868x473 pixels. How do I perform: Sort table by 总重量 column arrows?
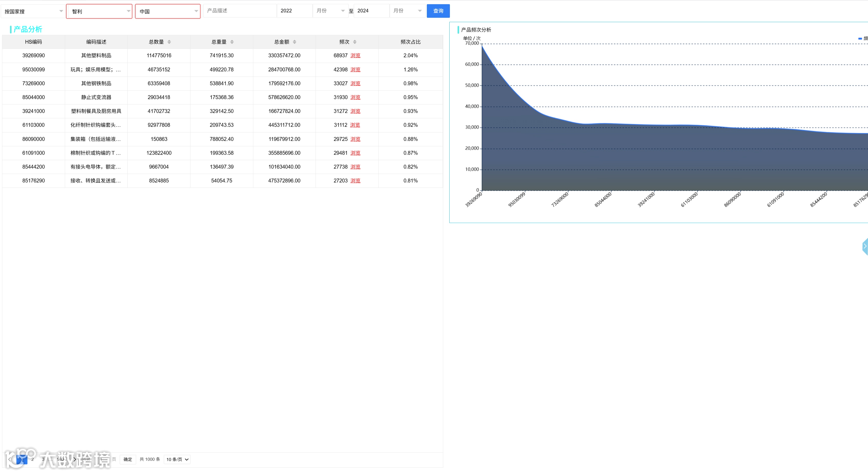232,42
